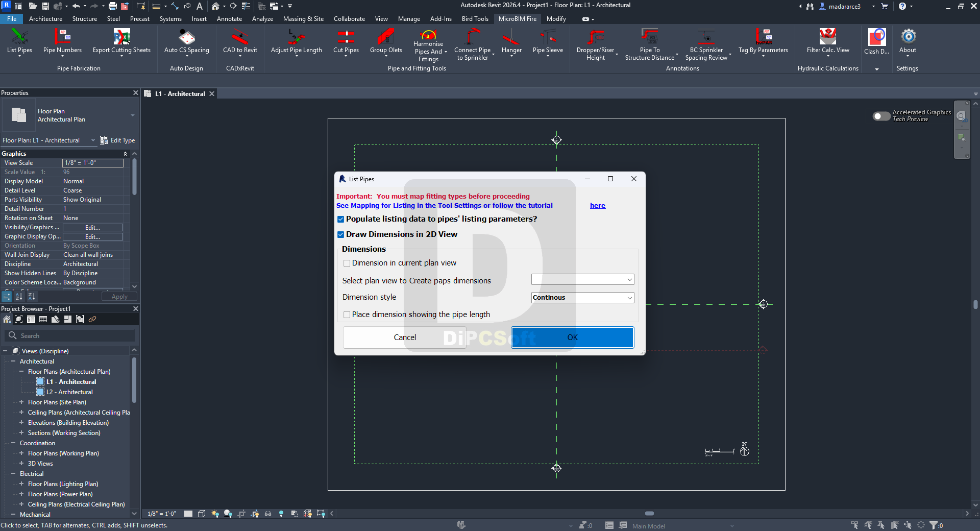Close the L1 - Architectural view tab
Screen dimensions: 980x531
[x=212, y=94]
